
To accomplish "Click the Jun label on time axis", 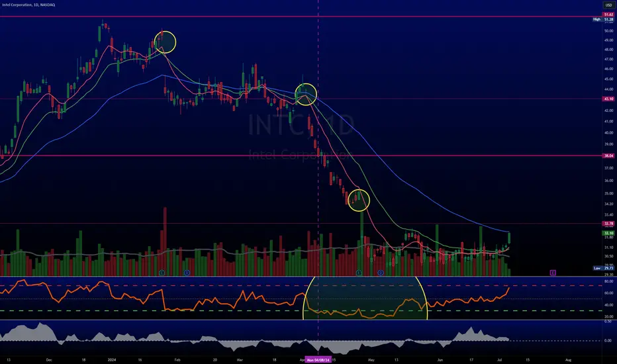I will 440,359.
